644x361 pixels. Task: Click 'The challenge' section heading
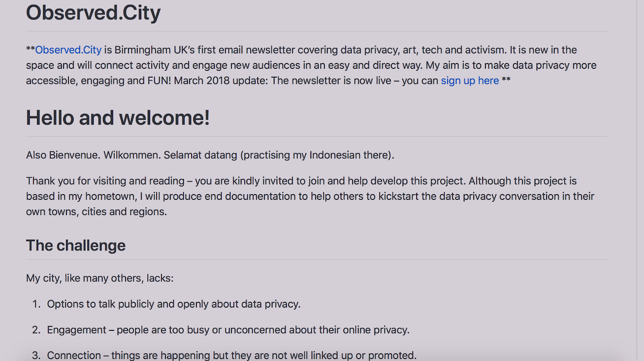[76, 245]
